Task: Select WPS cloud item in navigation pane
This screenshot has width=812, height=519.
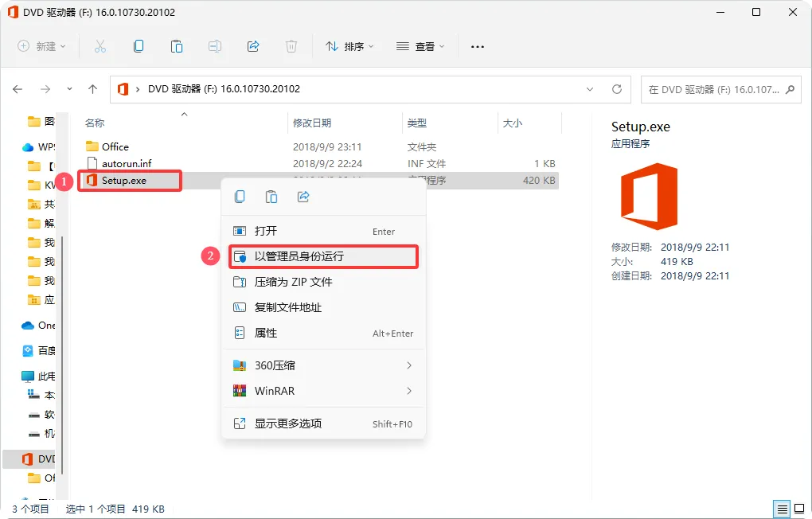Action: 37,147
